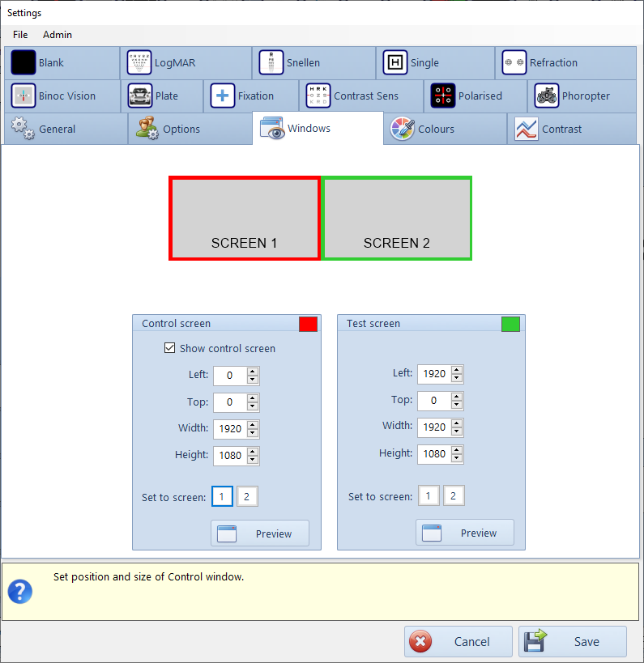The image size is (644, 663).
Task: Set Control screen to screen 2
Action: coord(247,496)
